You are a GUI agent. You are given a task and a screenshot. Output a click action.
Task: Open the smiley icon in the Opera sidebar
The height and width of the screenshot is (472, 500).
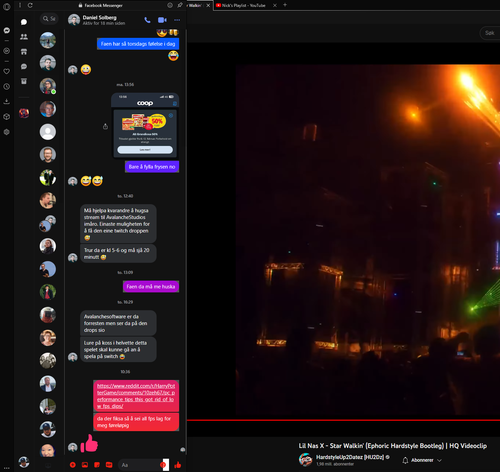tap(6, 51)
